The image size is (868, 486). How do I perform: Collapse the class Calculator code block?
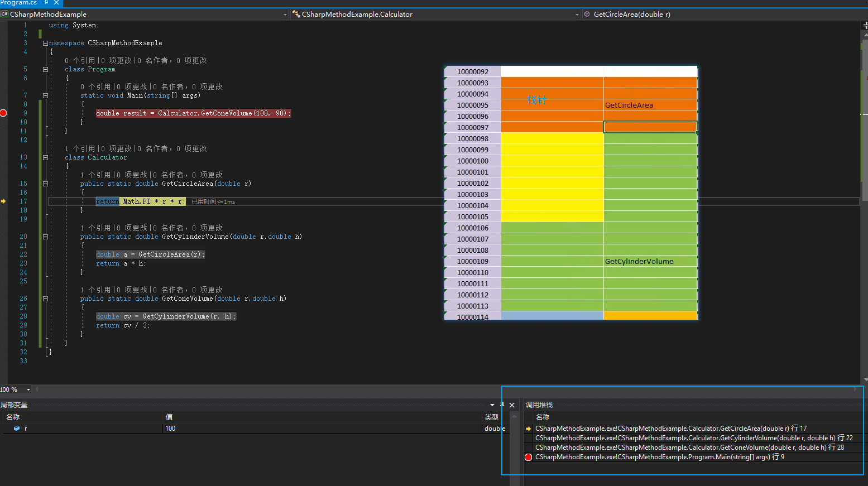(45, 157)
